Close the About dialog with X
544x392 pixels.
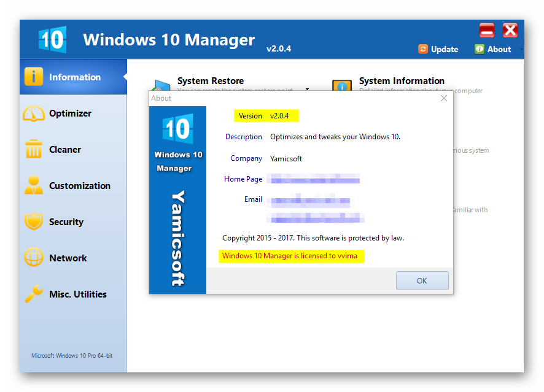(444, 98)
